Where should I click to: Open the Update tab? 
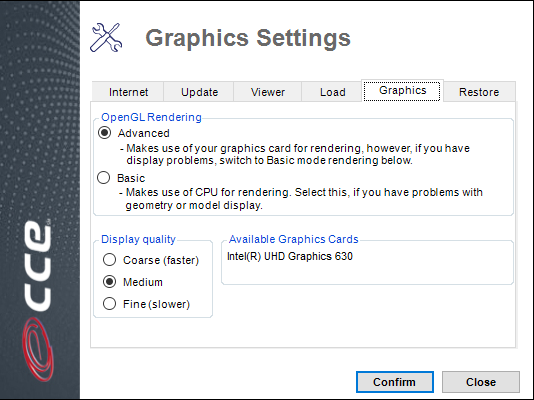(x=199, y=92)
